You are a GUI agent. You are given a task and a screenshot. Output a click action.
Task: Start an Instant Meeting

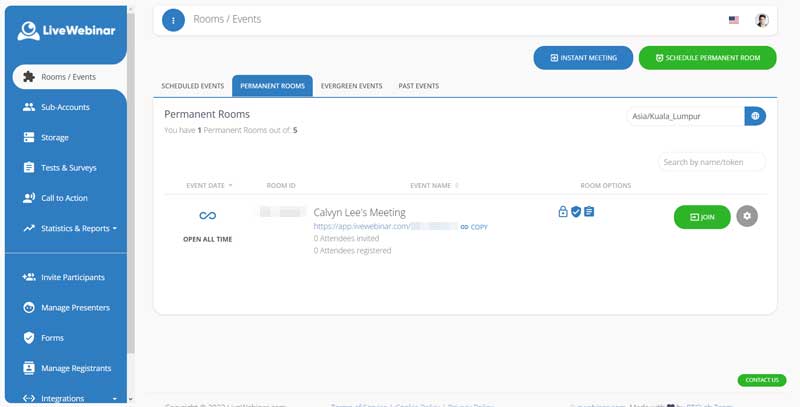coord(583,58)
